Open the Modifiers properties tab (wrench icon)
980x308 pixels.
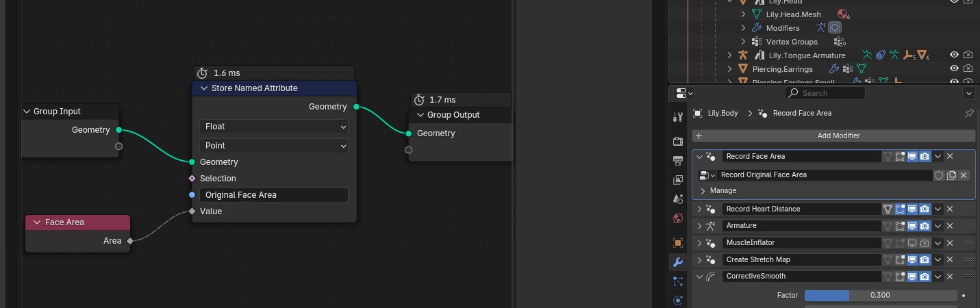[x=678, y=262]
